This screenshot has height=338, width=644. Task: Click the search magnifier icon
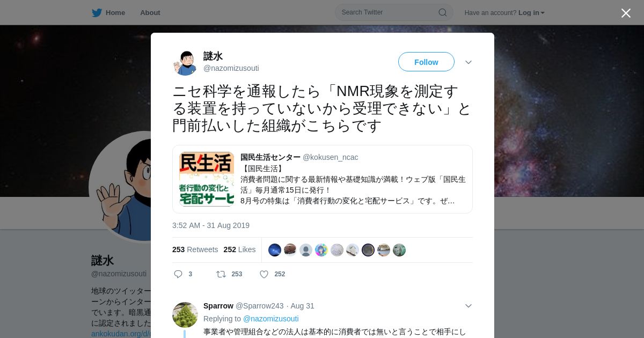[x=443, y=12]
